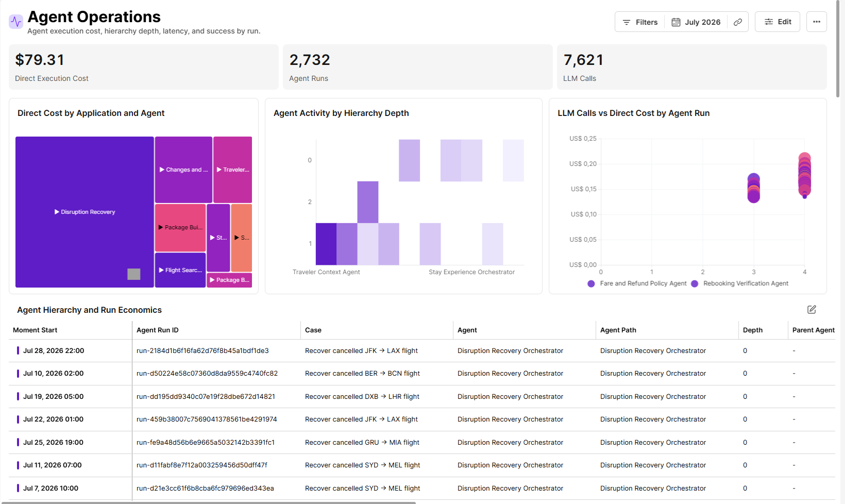Expand the orange S... treemap block
This screenshot has width=845, height=504.
242,238
